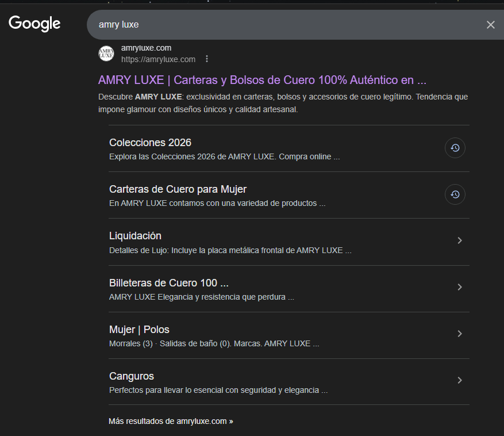Click the AMRY LUXE site favicon
This screenshot has height=436, width=504.
point(106,53)
